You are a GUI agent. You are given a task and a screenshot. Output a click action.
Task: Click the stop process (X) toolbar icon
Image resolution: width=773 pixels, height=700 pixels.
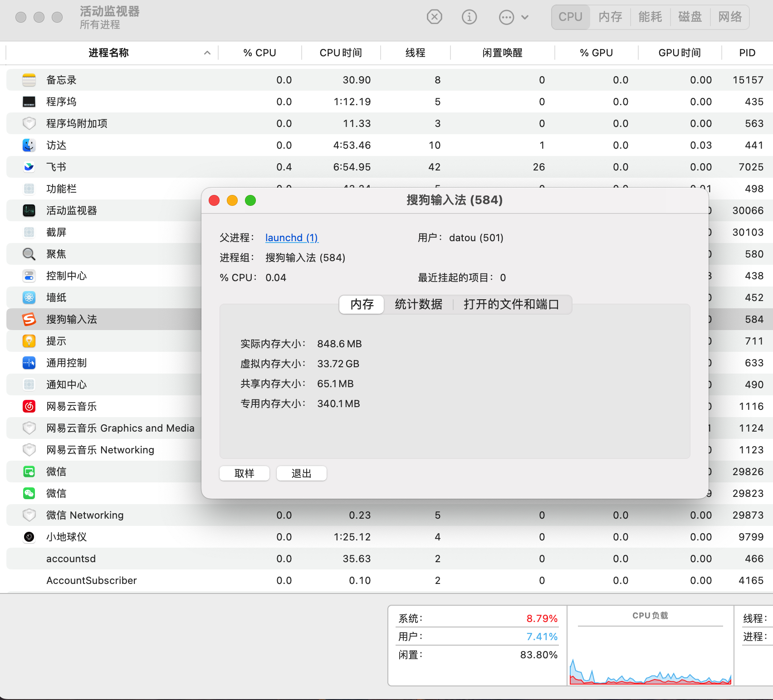[x=434, y=17]
